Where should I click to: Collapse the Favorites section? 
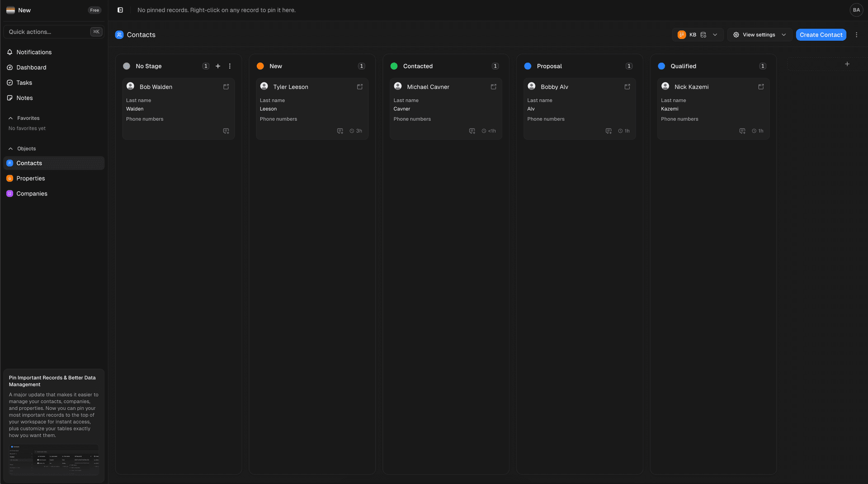[x=10, y=118]
